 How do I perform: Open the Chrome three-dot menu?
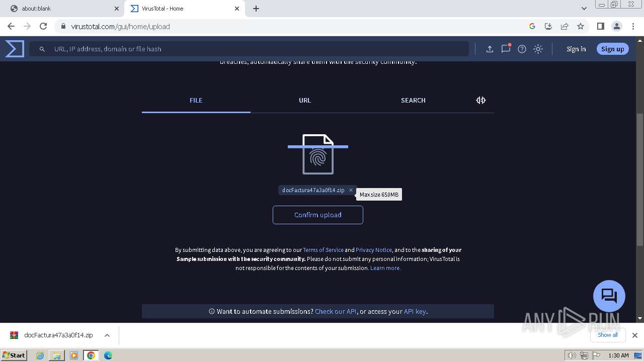[632, 26]
